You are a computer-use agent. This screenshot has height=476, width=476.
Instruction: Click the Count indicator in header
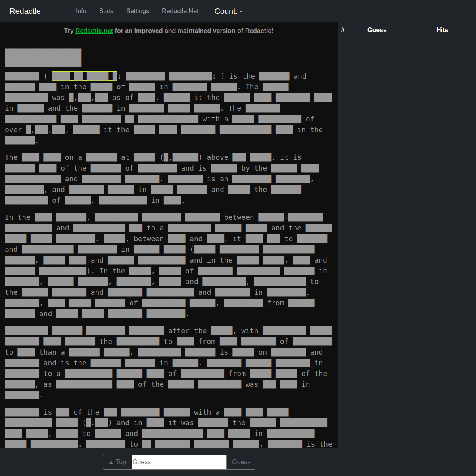coord(228,11)
